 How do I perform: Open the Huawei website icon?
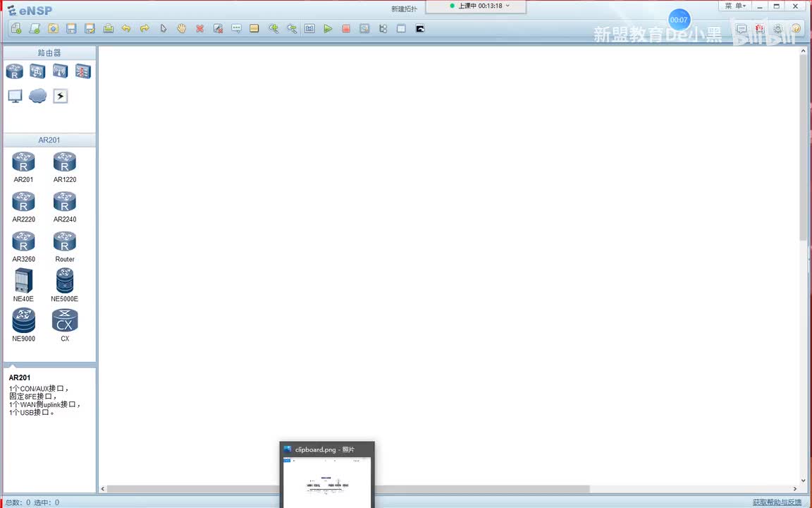click(x=760, y=29)
